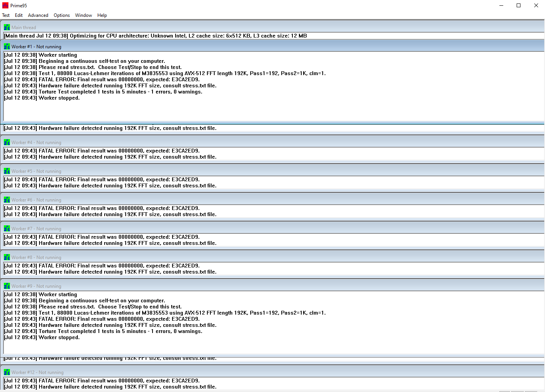Activate Worker #12 - Not running title bar
The image size is (545, 392).
[273, 372]
